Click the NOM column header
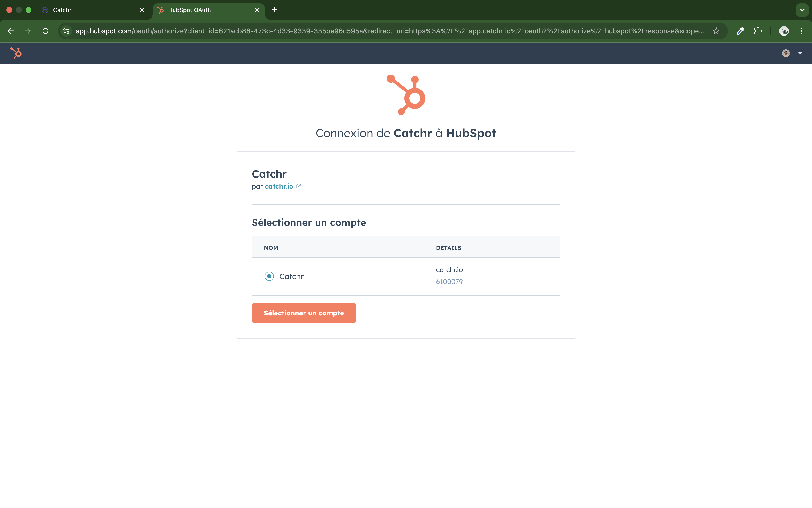This screenshot has height=508, width=812. coord(271,248)
